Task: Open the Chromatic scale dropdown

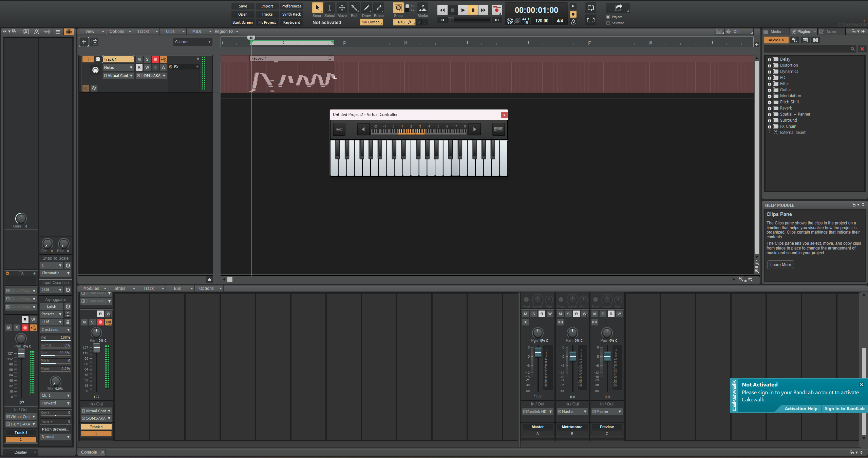Action: (56, 273)
